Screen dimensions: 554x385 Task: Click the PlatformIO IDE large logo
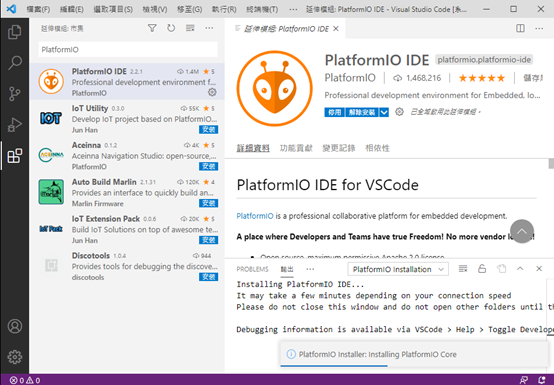(x=275, y=88)
